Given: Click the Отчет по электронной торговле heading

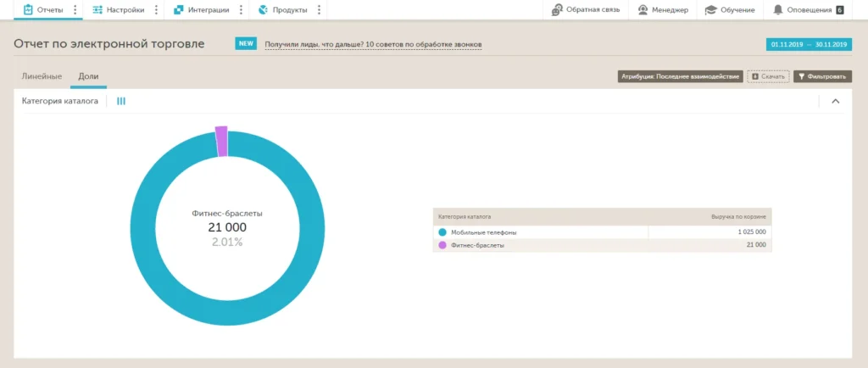Looking at the screenshot, I should pos(109,44).
